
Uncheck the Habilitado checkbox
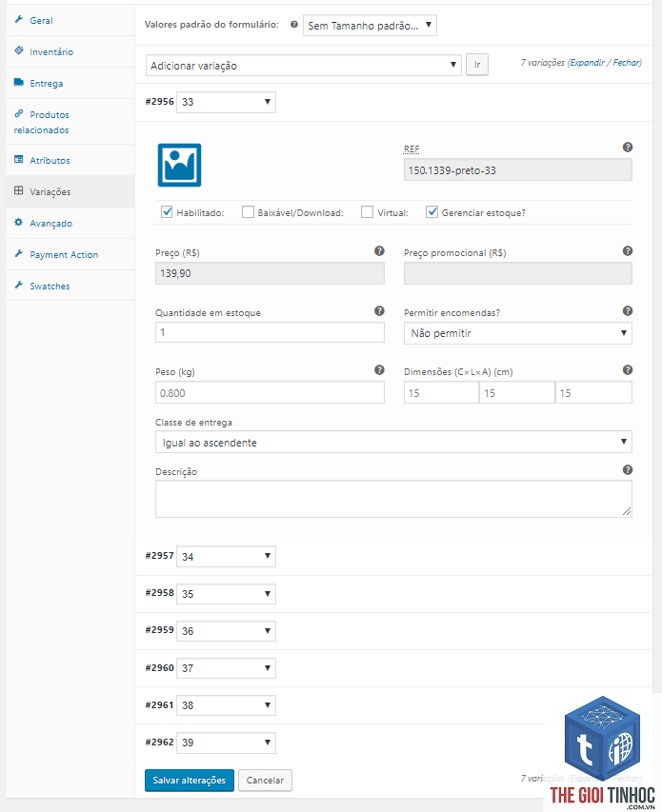pyautogui.click(x=167, y=211)
